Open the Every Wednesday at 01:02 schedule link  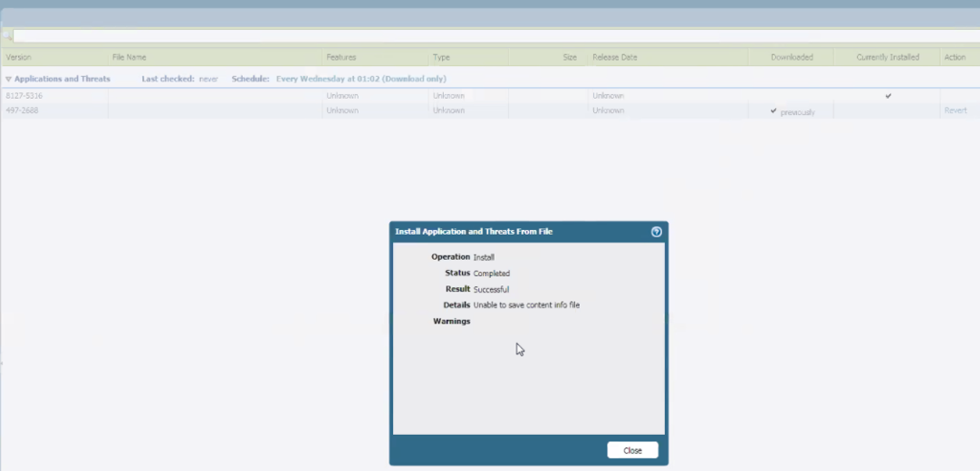click(361, 80)
